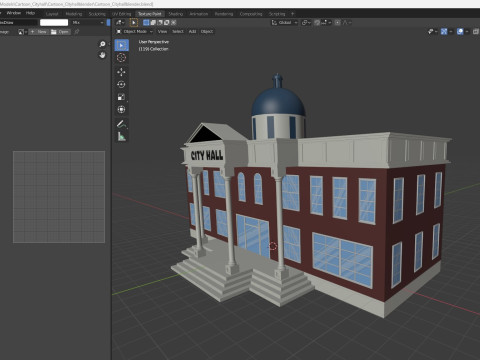Toggle proportional editing icon
Viewport: 480px width, 360px height.
coord(337,23)
